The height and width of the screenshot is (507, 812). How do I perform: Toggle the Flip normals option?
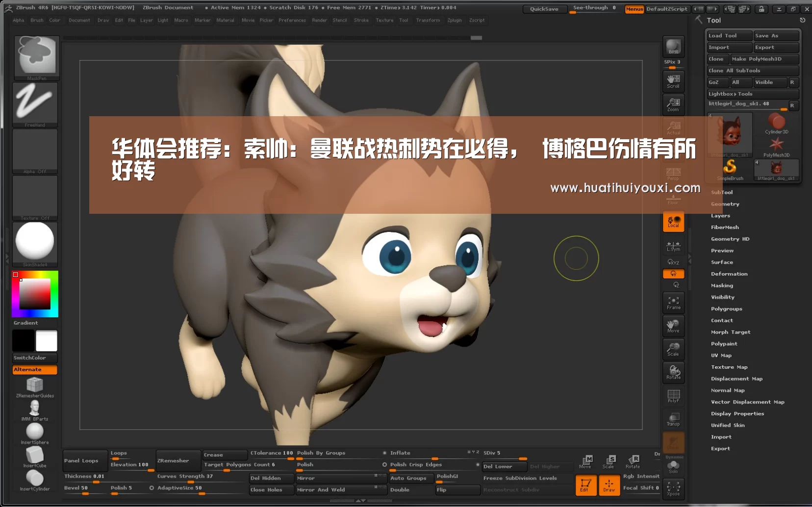pos(458,490)
